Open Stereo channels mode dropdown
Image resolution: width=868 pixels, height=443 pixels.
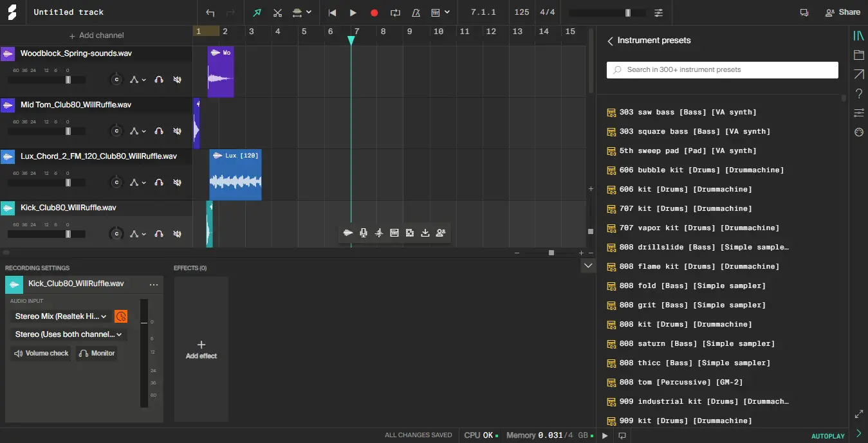pos(68,334)
